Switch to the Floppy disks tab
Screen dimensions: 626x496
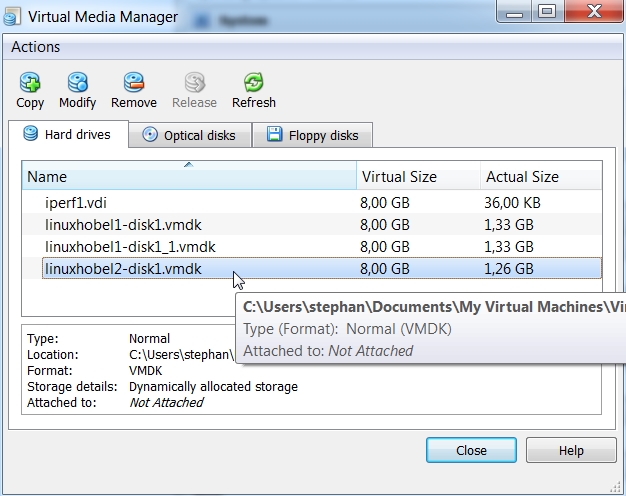pyautogui.click(x=313, y=135)
